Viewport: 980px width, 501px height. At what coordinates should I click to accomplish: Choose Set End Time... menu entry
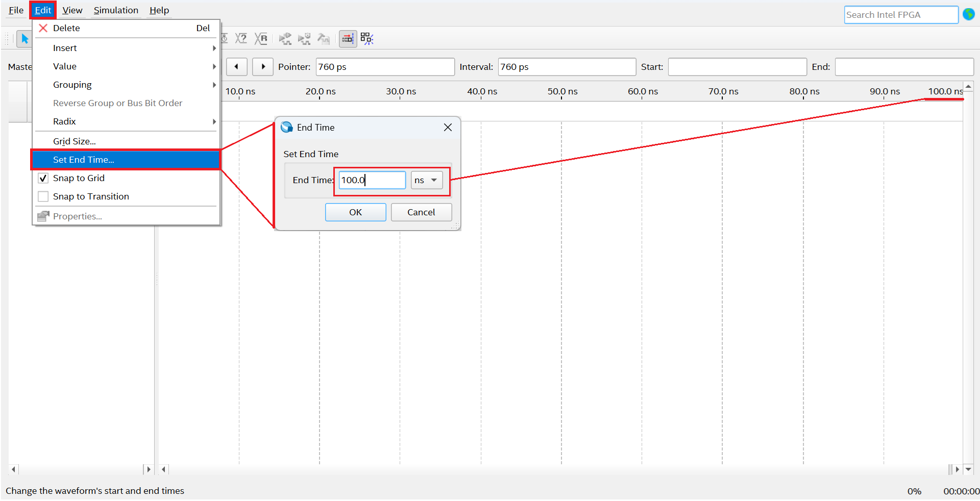click(x=126, y=160)
